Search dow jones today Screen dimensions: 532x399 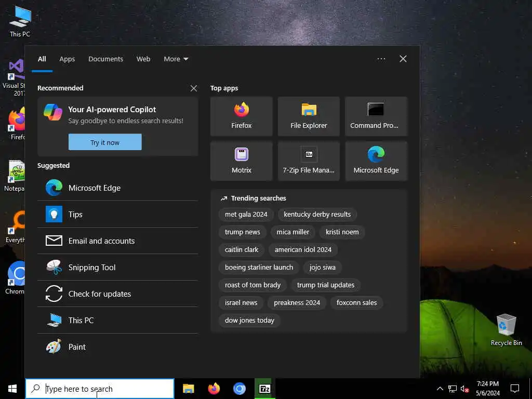[249, 320]
